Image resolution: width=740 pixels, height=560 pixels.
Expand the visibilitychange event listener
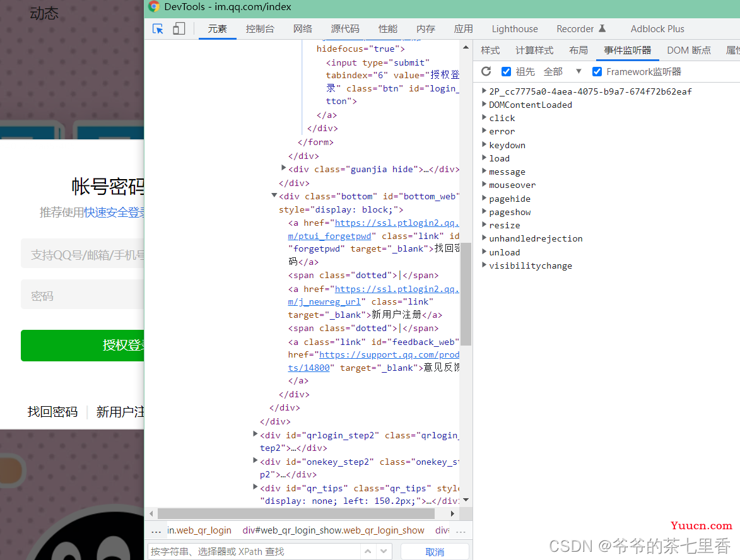(485, 265)
